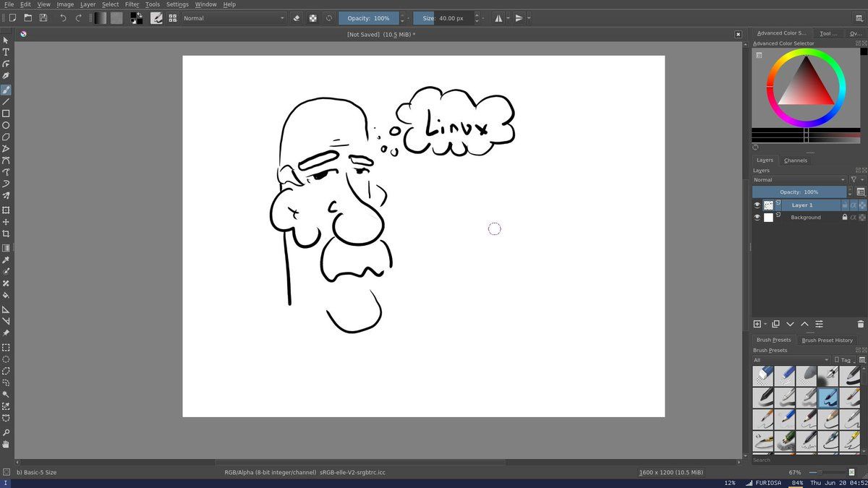The height and width of the screenshot is (488, 868).
Task: Hide the Background layer via eye icon
Action: 757,218
